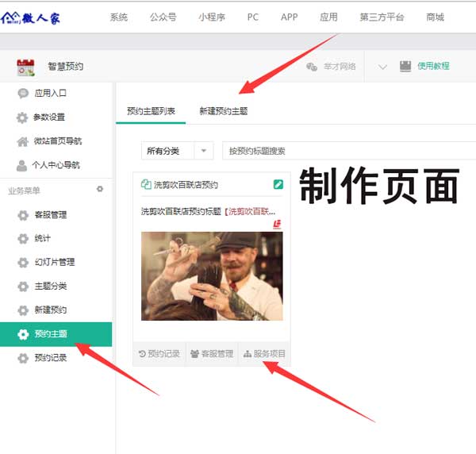Click the card's 服务项目 button
Image resolution: width=476 pixels, height=454 pixels.
click(x=264, y=354)
